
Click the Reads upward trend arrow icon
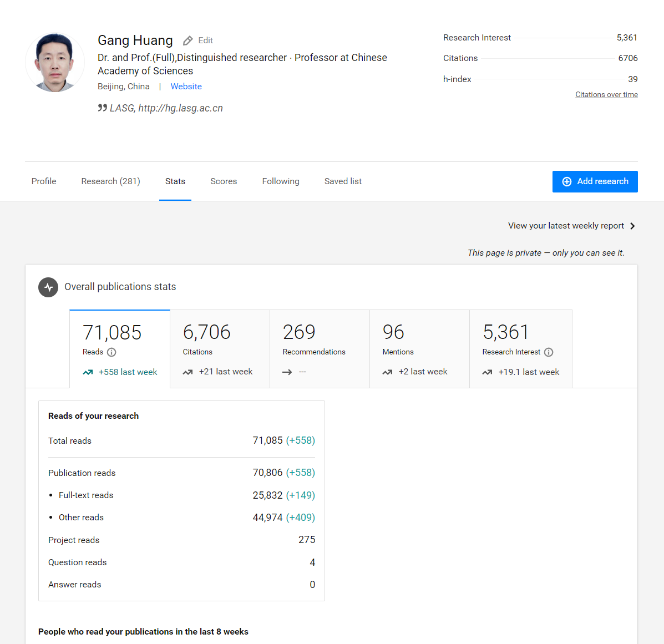[x=88, y=372]
